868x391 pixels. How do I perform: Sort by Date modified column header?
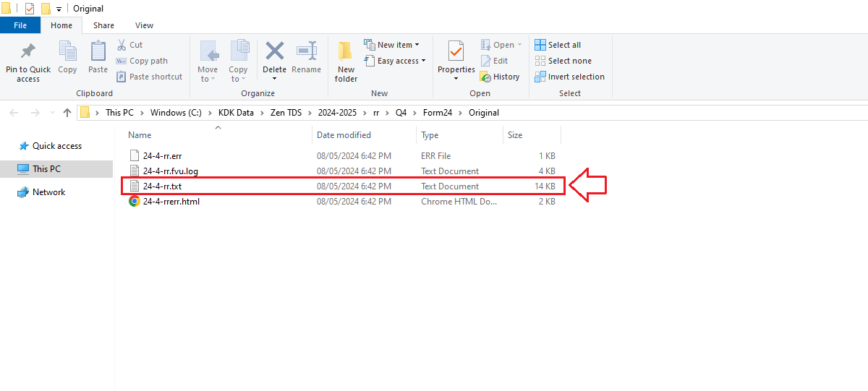click(x=344, y=135)
